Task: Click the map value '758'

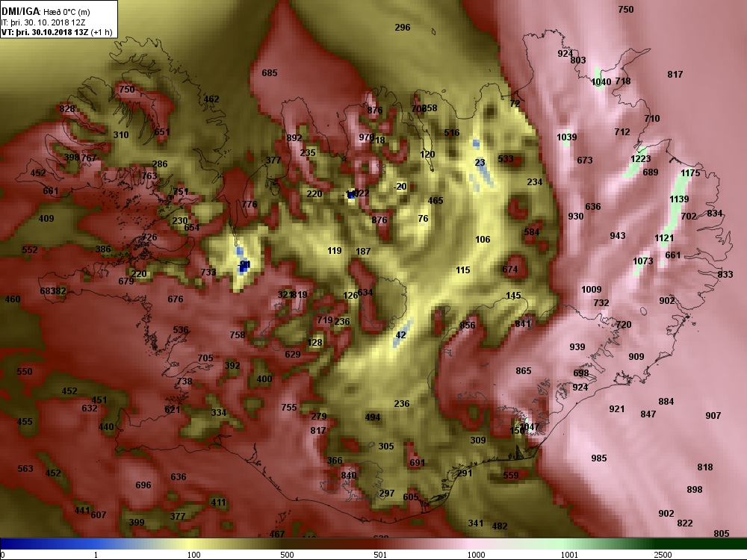Action: [x=238, y=335]
